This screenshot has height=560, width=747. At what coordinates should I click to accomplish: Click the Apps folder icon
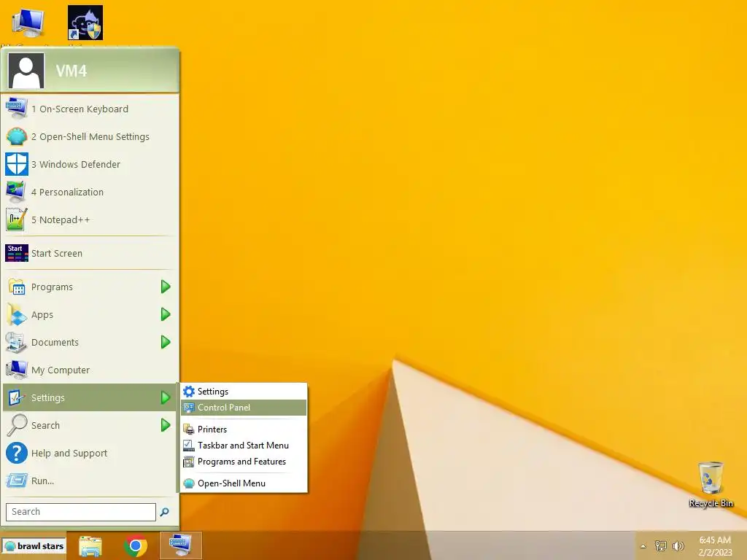coord(16,315)
